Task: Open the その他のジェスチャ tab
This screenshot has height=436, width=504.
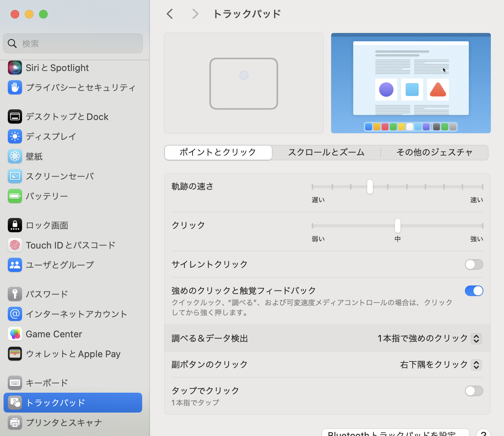Action: (x=434, y=152)
